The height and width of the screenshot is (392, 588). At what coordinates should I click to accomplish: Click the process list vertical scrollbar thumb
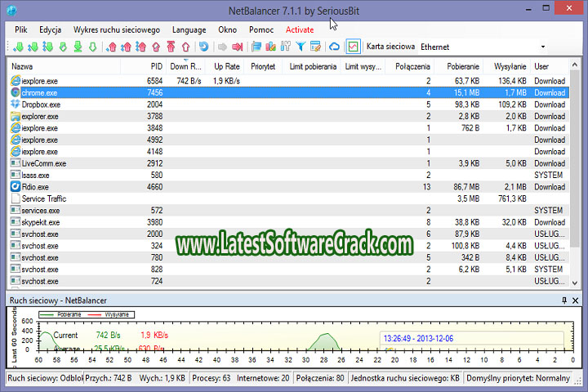pos(575,158)
